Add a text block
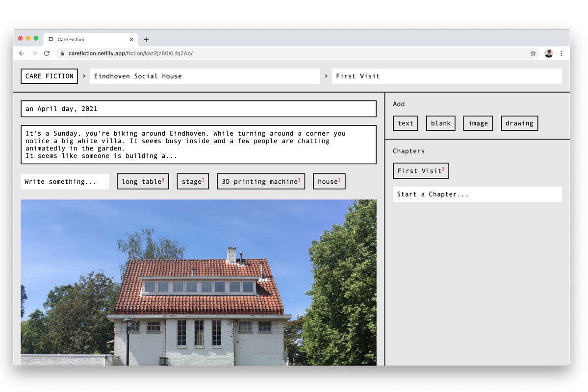 (406, 123)
